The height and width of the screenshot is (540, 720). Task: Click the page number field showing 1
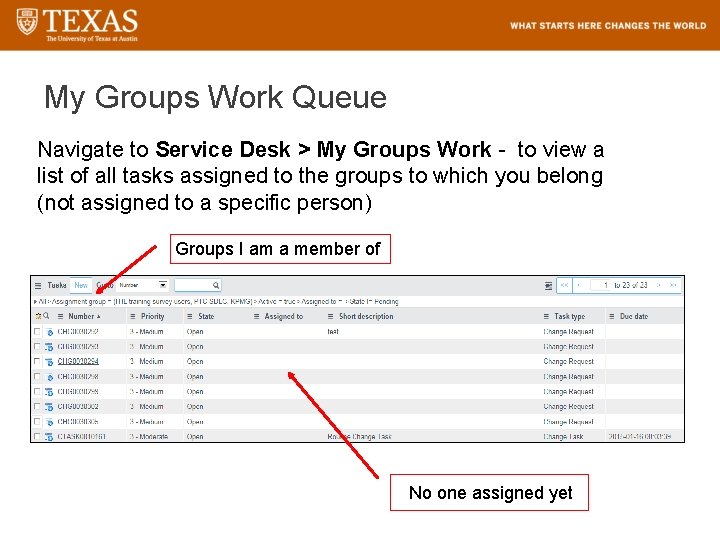point(601,285)
